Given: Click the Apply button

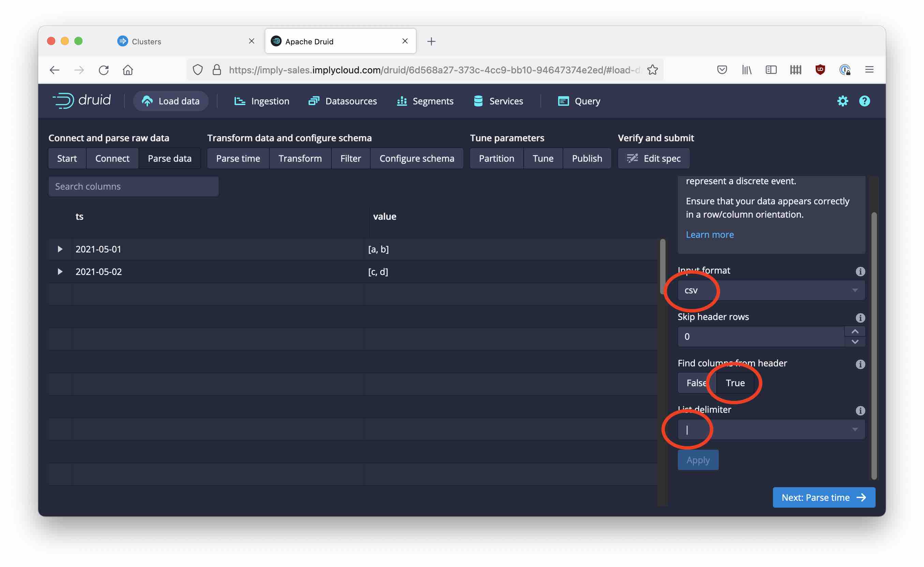Looking at the screenshot, I should [698, 460].
